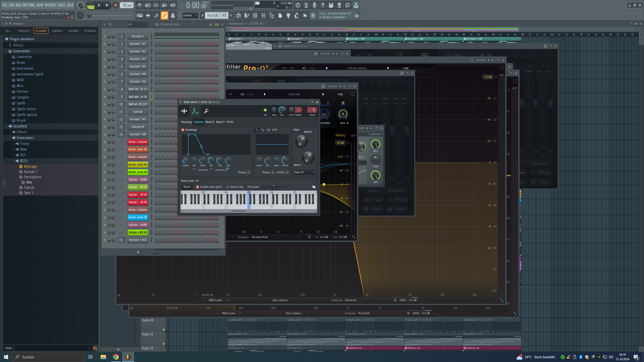Select the SubLab #2 channel button
The image size is (644, 362).
tap(138, 127)
